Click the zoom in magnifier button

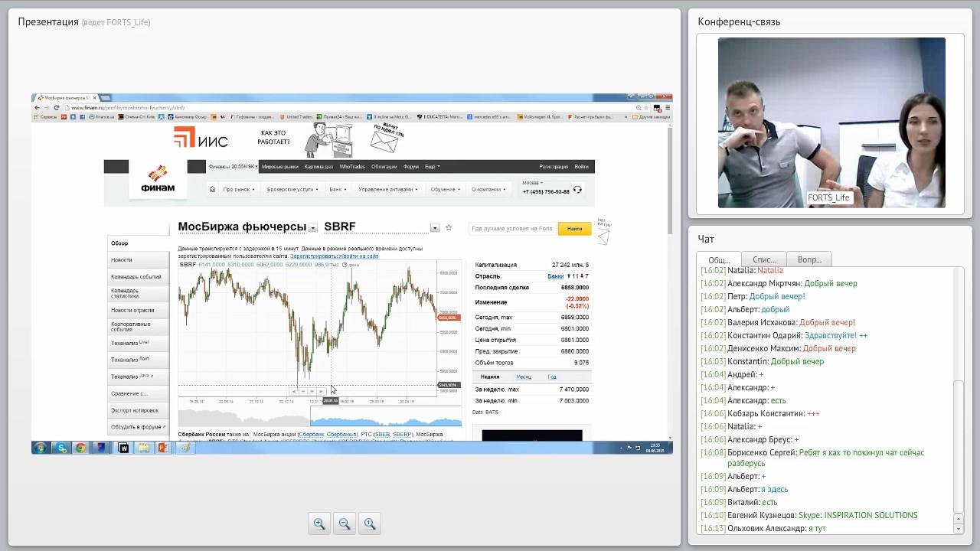coord(319,523)
